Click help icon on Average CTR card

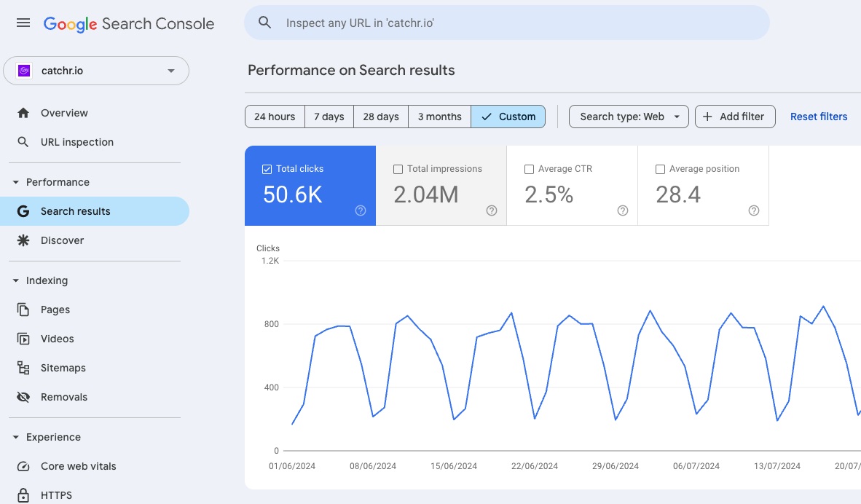click(x=623, y=210)
